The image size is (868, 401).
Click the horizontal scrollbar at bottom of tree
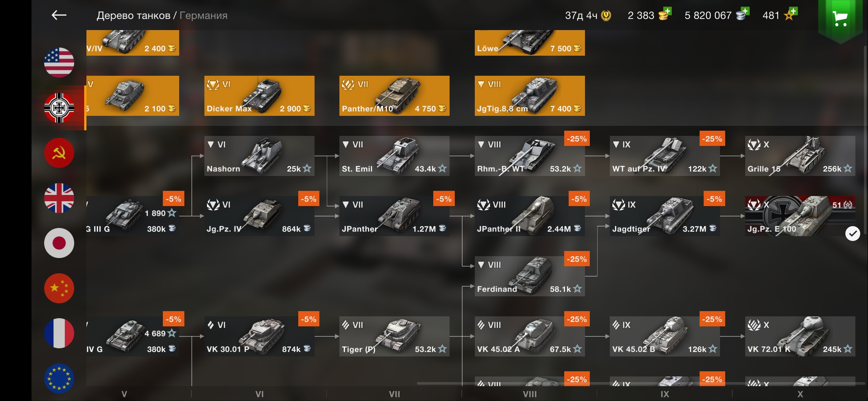640,383
